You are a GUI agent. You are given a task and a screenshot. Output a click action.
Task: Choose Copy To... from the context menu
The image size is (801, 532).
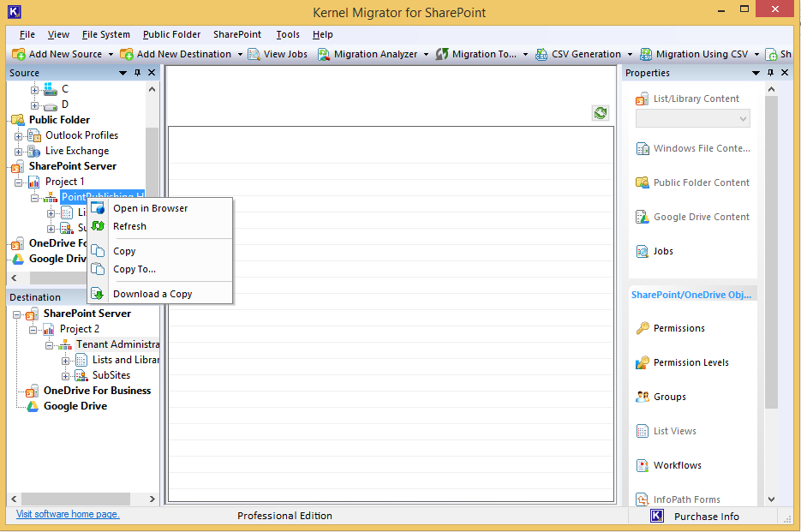(x=160, y=269)
